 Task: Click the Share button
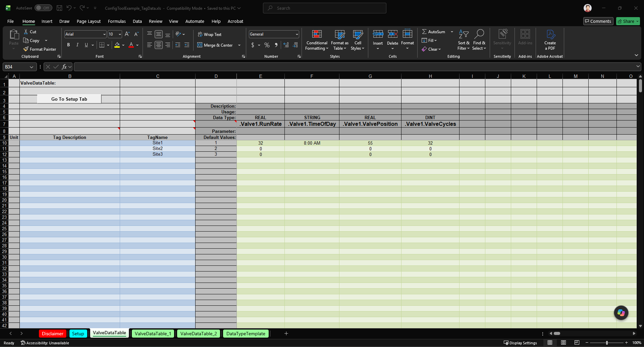tap(628, 21)
